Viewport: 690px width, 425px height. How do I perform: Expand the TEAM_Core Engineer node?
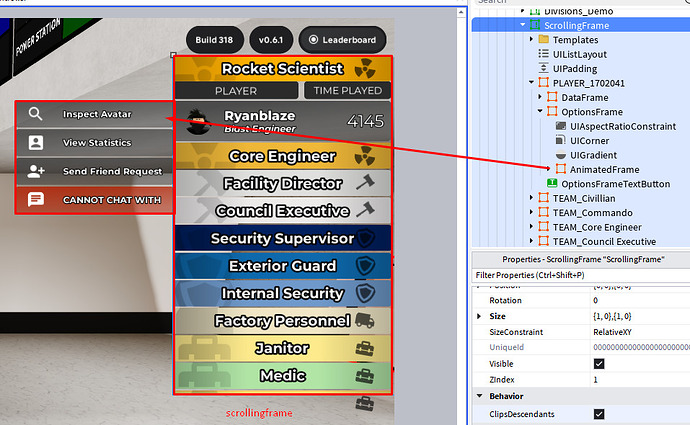pos(531,227)
